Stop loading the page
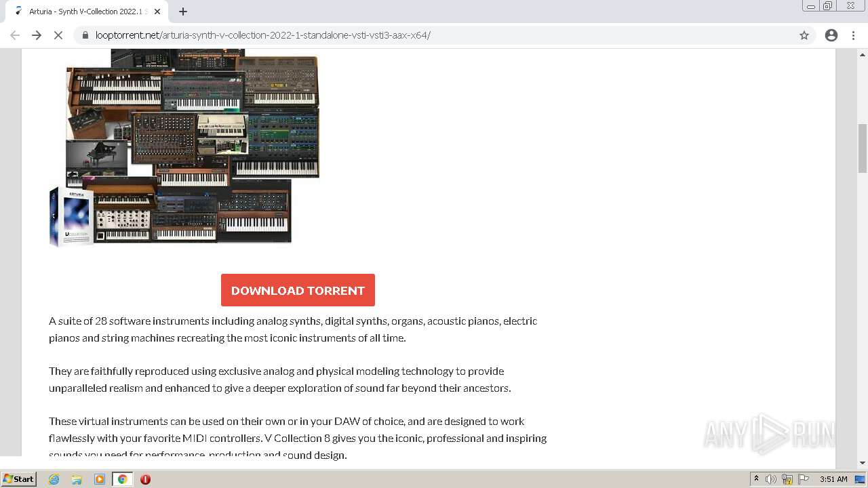868x488 pixels. tap(58, 35)
